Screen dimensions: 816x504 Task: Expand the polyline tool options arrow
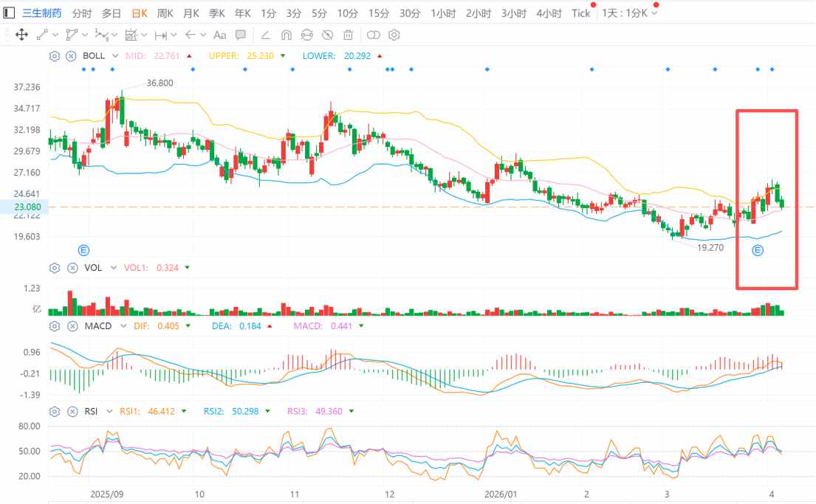pos(85,35)
